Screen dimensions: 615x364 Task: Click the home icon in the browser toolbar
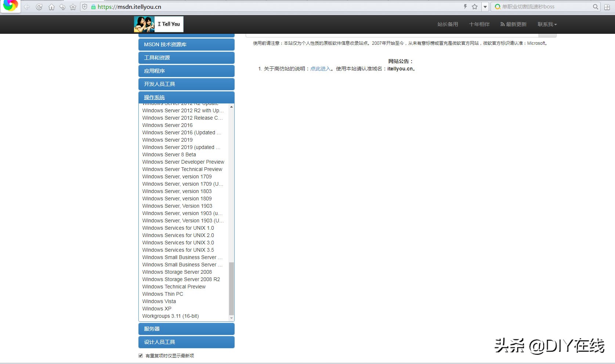coord(51,6)
